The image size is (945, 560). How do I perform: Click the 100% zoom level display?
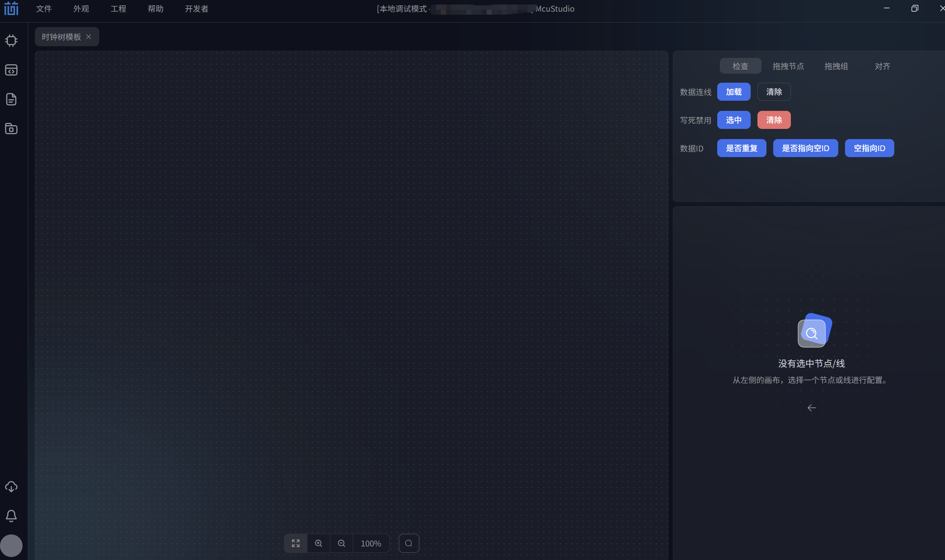(371, 543)
